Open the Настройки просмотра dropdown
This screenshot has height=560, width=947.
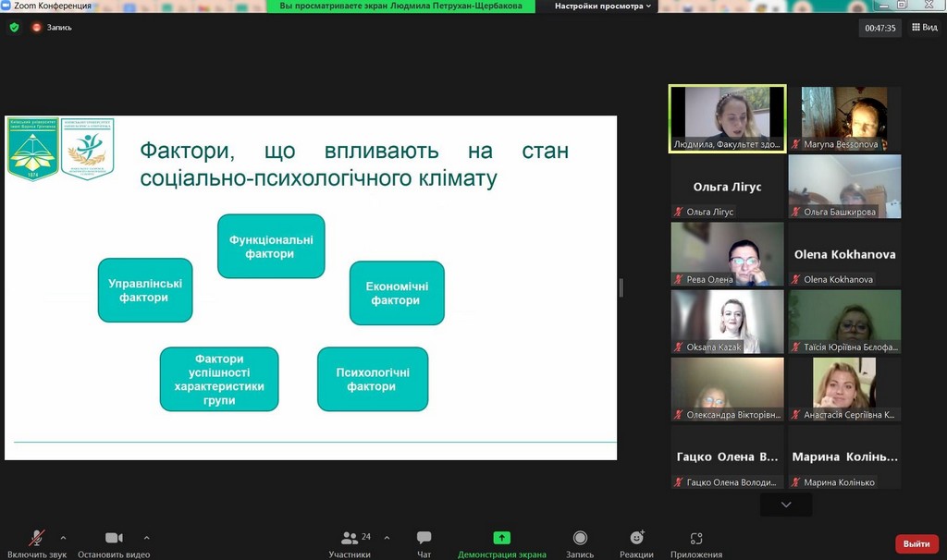pyautogui.click(x=603, y=6)
